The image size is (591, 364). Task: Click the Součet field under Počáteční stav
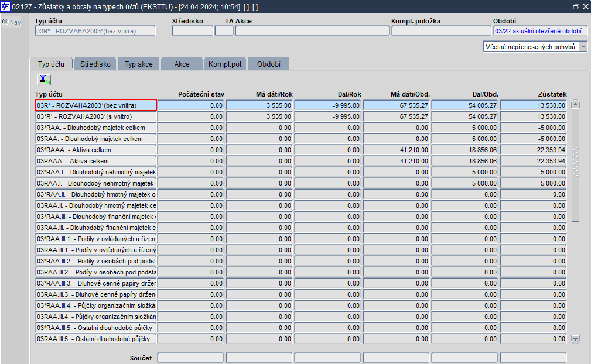(191, 358)
